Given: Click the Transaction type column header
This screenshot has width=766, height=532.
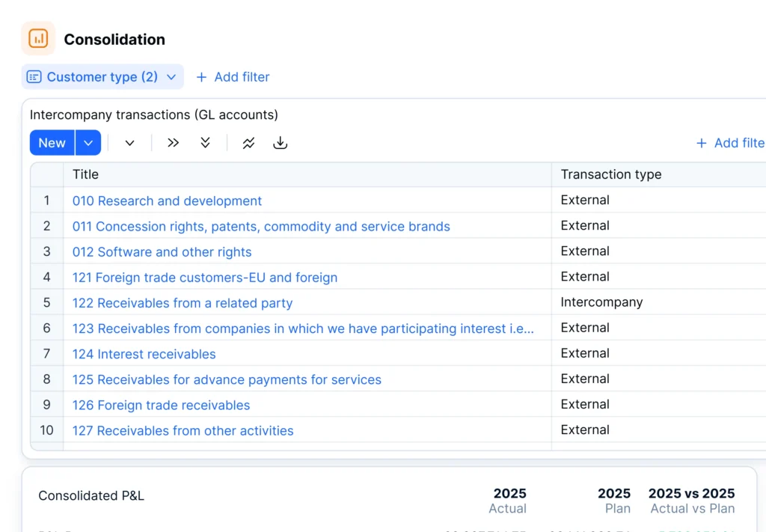Looking at the screenshot, I should pyautogui.click(x=610, y=174).
